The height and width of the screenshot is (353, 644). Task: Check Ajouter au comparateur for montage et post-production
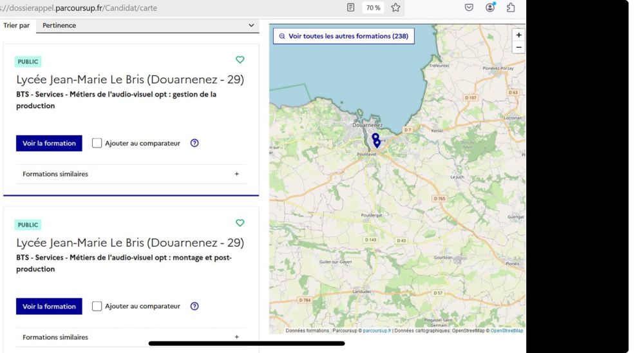pyautogui.click(x=97, y=306)
